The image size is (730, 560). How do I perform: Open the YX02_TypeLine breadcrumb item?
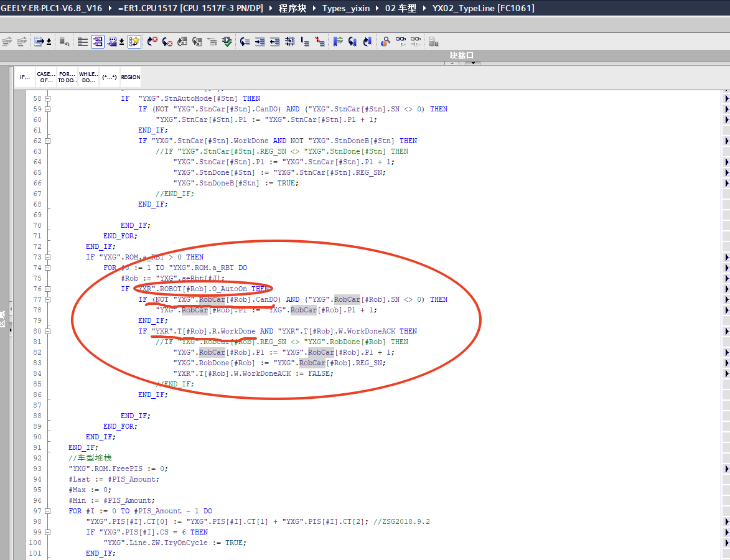point(482,8)
